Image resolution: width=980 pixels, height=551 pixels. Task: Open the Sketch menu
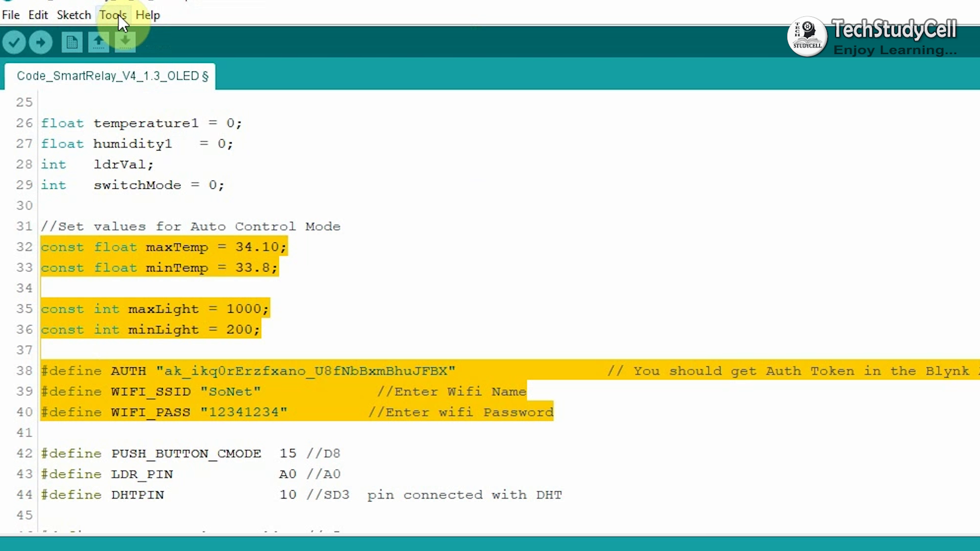point(73,15)
